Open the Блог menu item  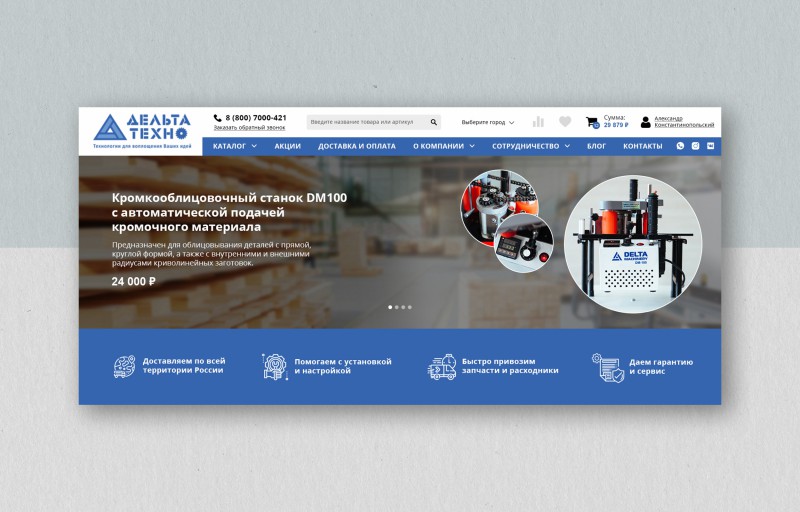click(x=596, y=146)
